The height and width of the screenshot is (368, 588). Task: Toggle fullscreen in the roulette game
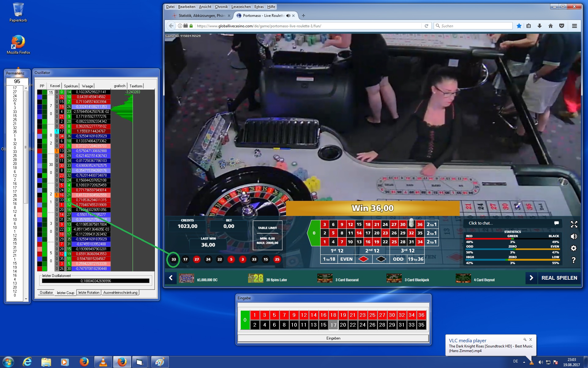[x=574, y=224]
